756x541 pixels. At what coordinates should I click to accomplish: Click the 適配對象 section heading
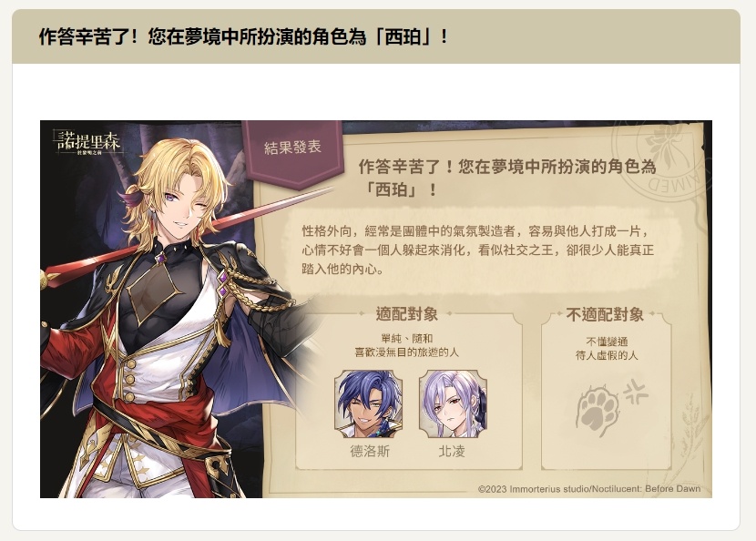point(406,314)
